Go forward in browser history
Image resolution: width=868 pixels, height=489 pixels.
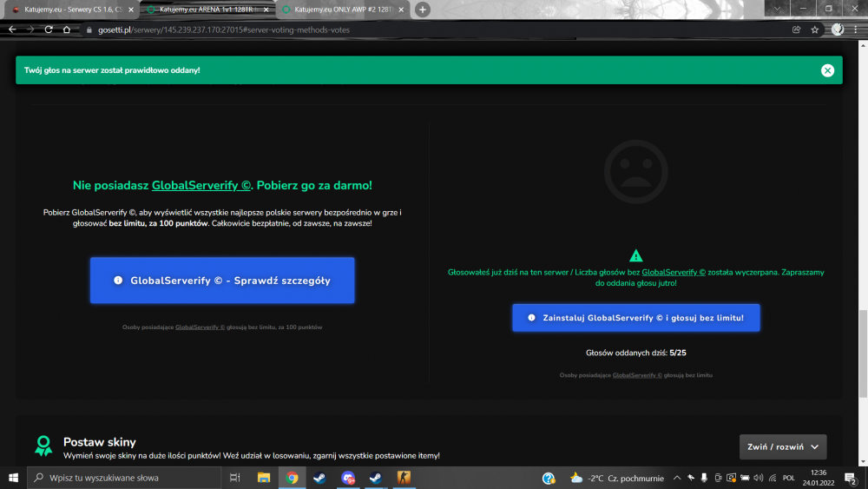[x=30, y=30]
